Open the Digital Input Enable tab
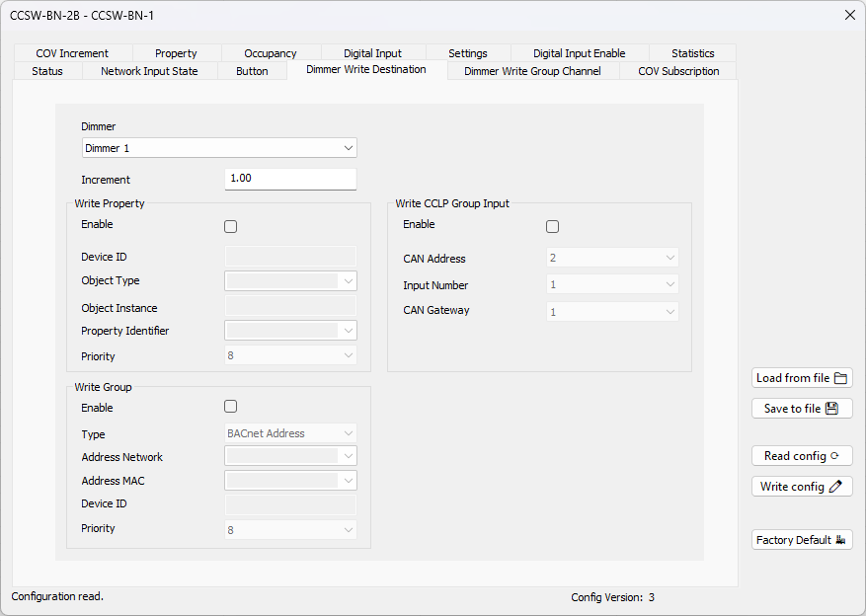Image resolution: width=866 pixels, height=616 pixels. [580, 53]
